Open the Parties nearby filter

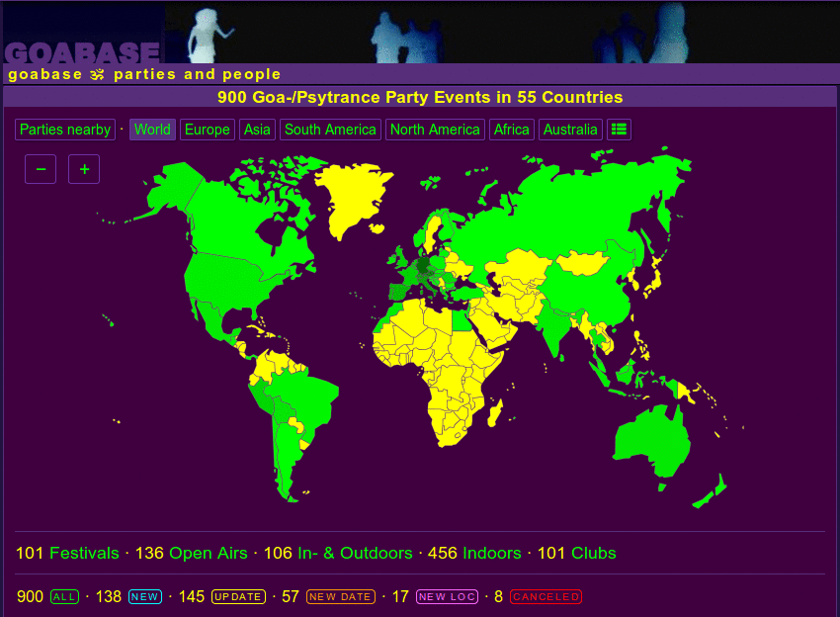65,130
